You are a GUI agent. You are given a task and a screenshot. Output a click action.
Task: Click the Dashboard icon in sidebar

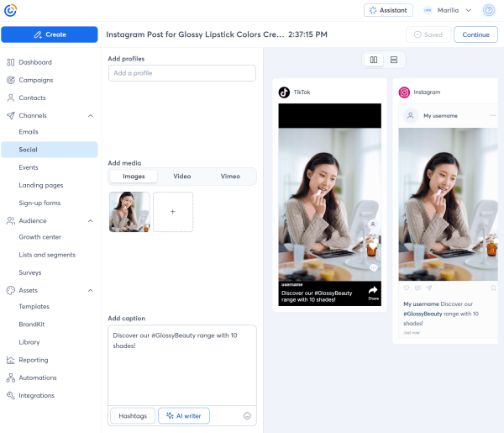(11, 62)
